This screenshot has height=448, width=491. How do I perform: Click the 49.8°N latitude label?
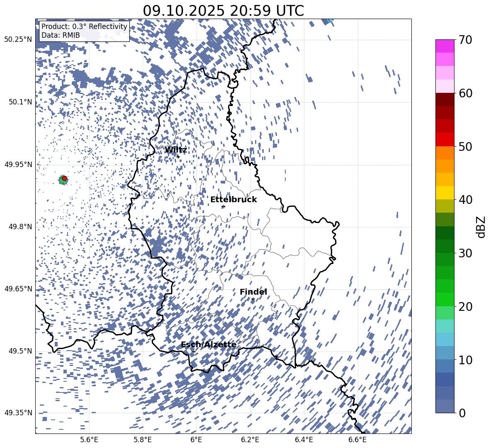20,227
